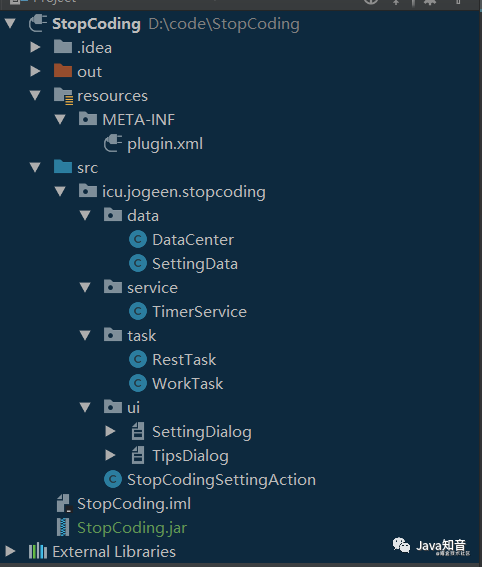Click the service package icon
This screenshot has height=567, width=482.
(x=113, y=287)
